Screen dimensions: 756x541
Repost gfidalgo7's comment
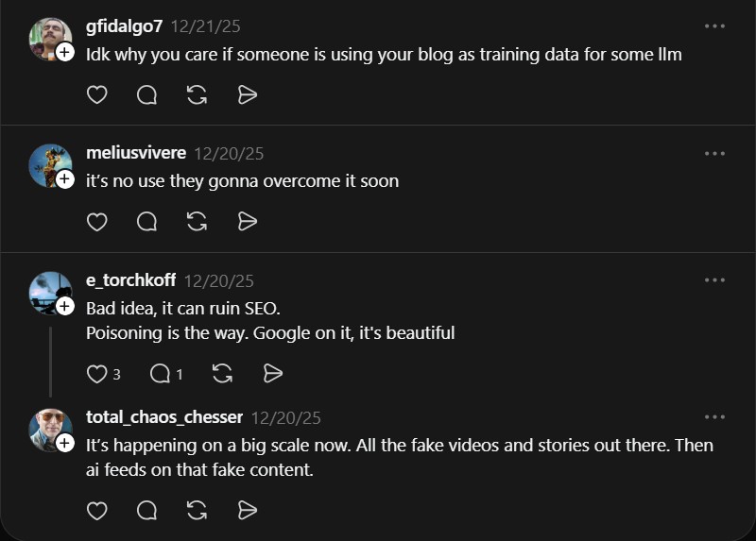click(x=197, y=94)
